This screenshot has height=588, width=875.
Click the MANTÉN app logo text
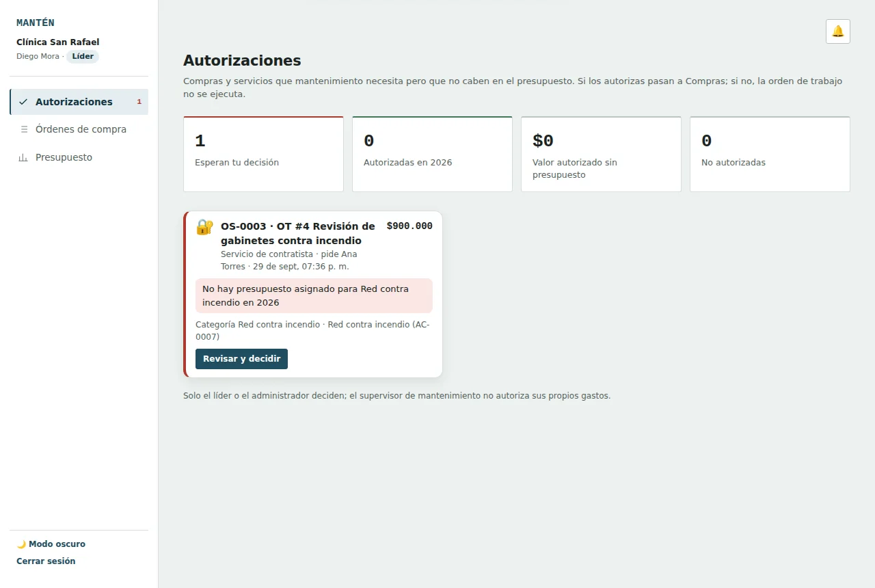(36, 23)
